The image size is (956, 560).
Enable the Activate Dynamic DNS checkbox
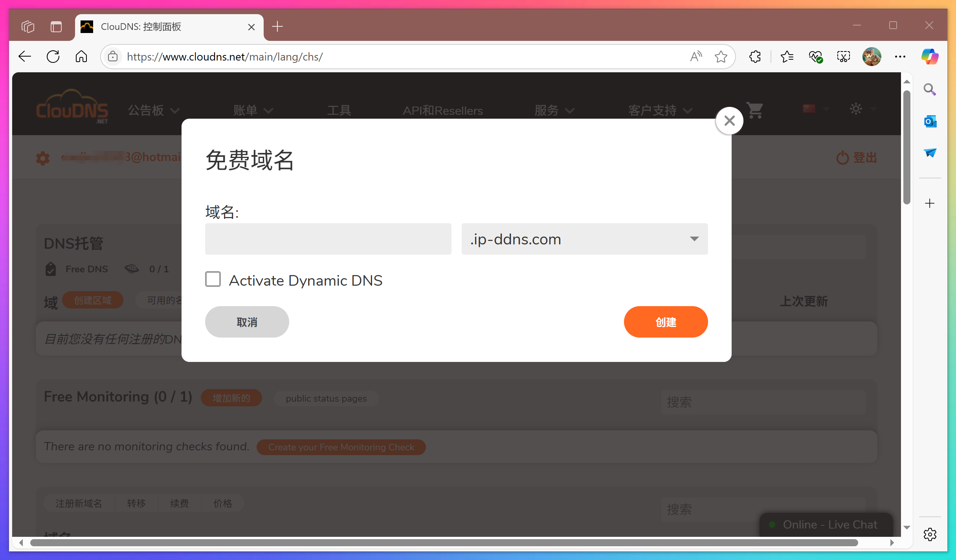click(x=213, y=279)
